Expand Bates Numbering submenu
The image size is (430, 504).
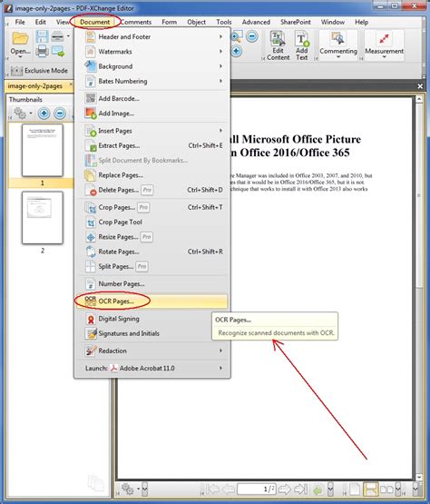pyautogui.click(x=151, y=81)
